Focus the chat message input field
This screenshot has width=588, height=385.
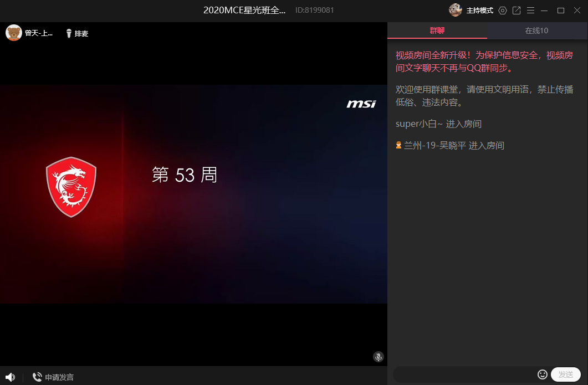click(464, 374)
